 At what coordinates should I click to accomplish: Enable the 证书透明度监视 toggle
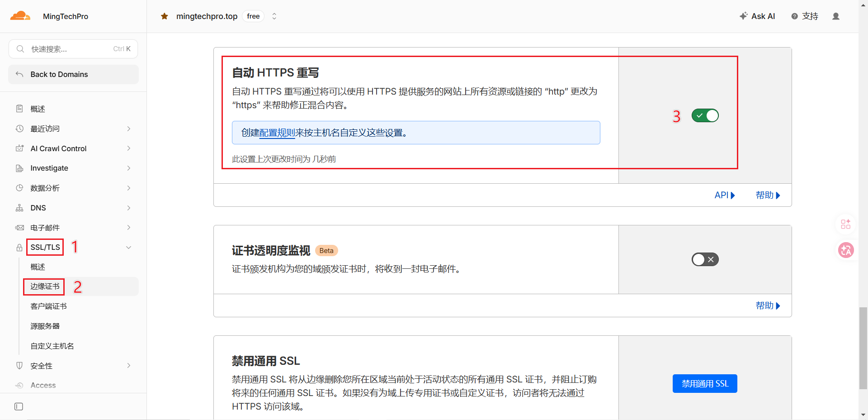705,259
